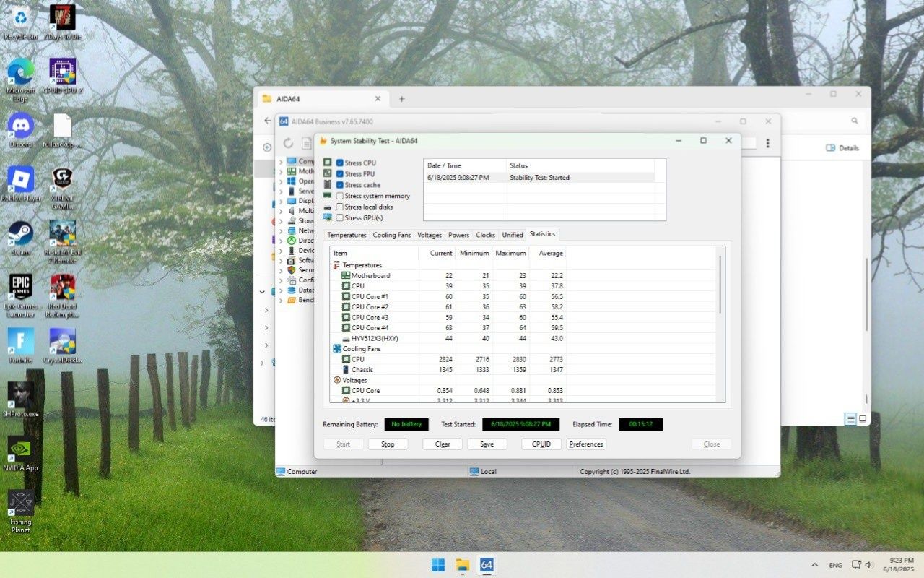Switch Explorer to large thumbnails view icon

tap(863, 418)
